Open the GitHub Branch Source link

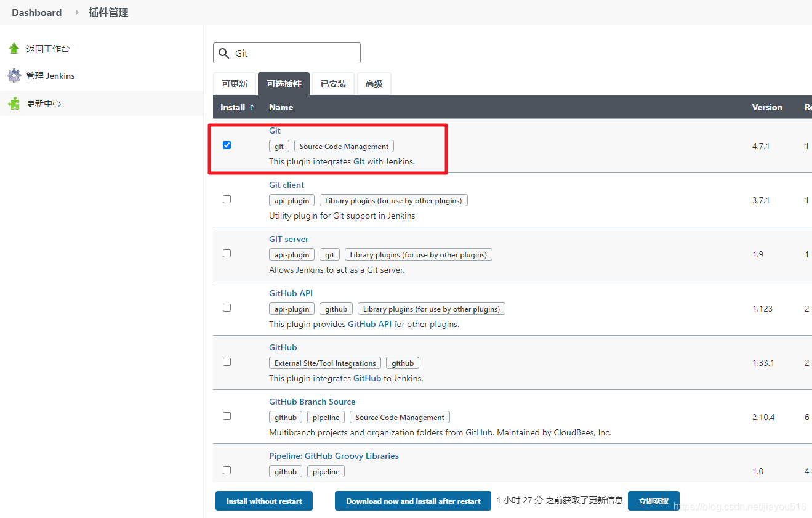coord(312,402)
